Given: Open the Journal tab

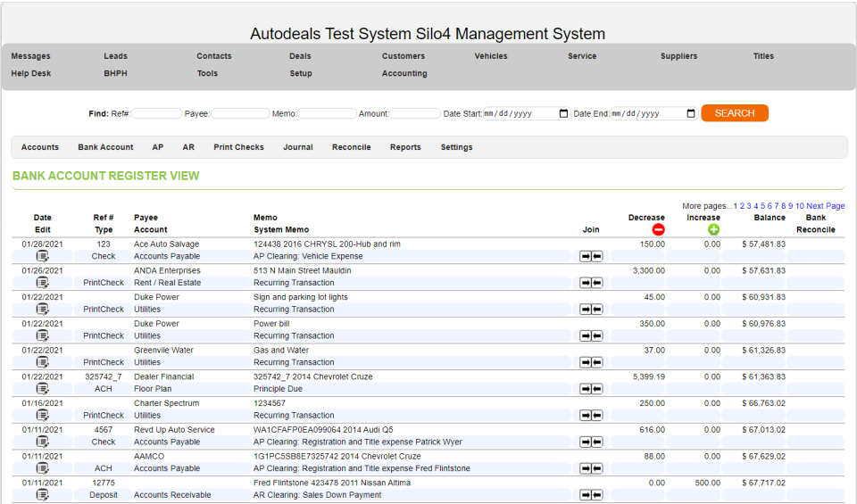Looking at the screenshot, I should coord(298,147).
